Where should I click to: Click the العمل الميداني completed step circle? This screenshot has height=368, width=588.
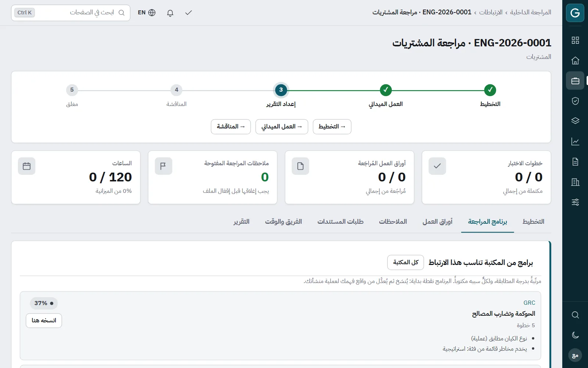(x=386, y=90)
